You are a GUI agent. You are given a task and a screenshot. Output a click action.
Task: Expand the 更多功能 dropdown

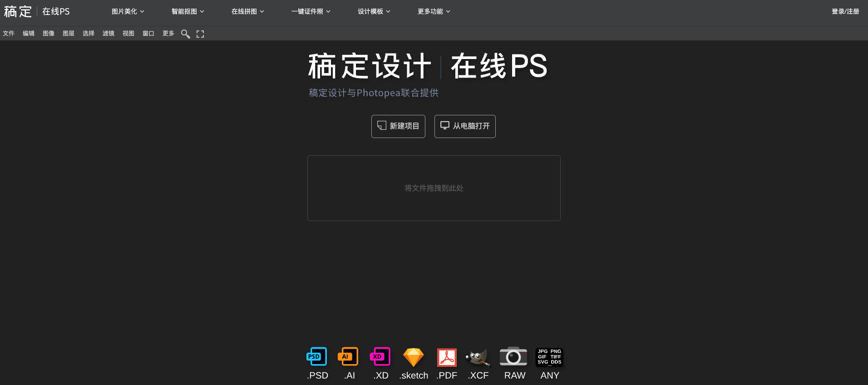point(434,11)
